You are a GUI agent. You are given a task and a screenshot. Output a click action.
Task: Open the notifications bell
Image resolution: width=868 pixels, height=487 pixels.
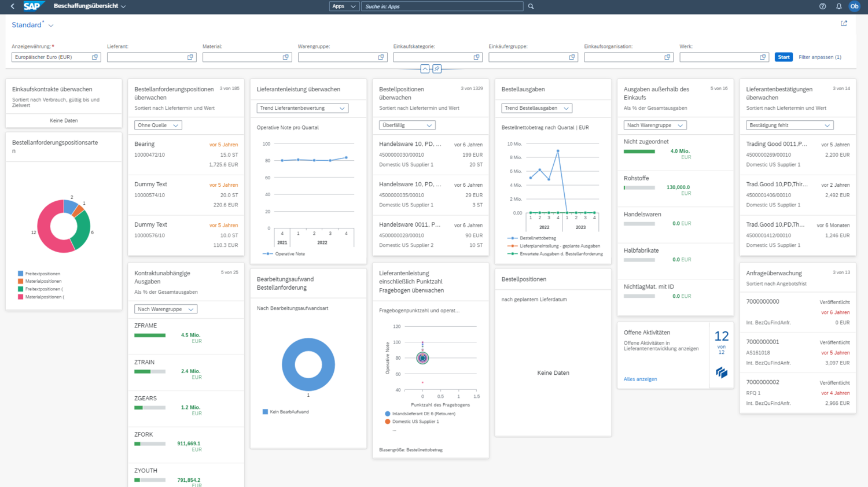coord(838,6)
